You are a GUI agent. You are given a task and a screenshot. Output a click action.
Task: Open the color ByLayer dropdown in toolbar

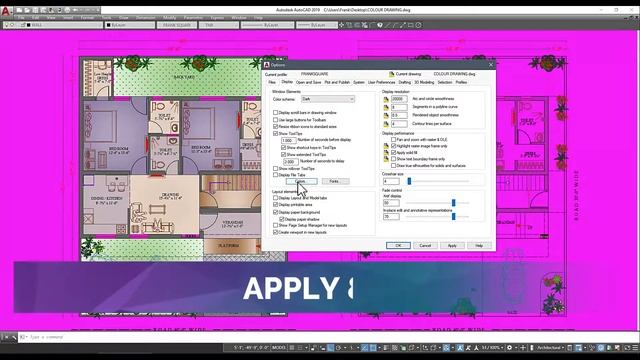pos(130,25)
